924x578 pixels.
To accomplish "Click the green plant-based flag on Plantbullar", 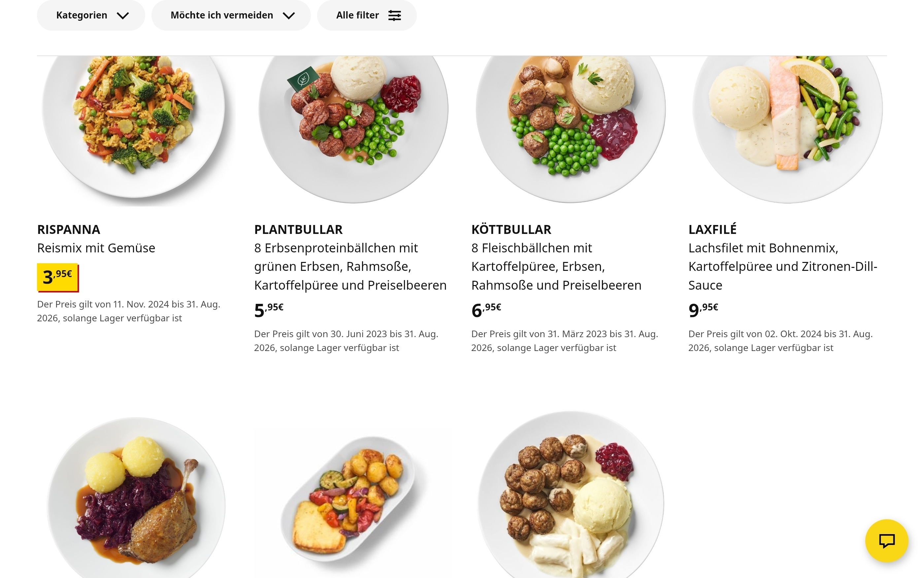I will click(302, 79).
